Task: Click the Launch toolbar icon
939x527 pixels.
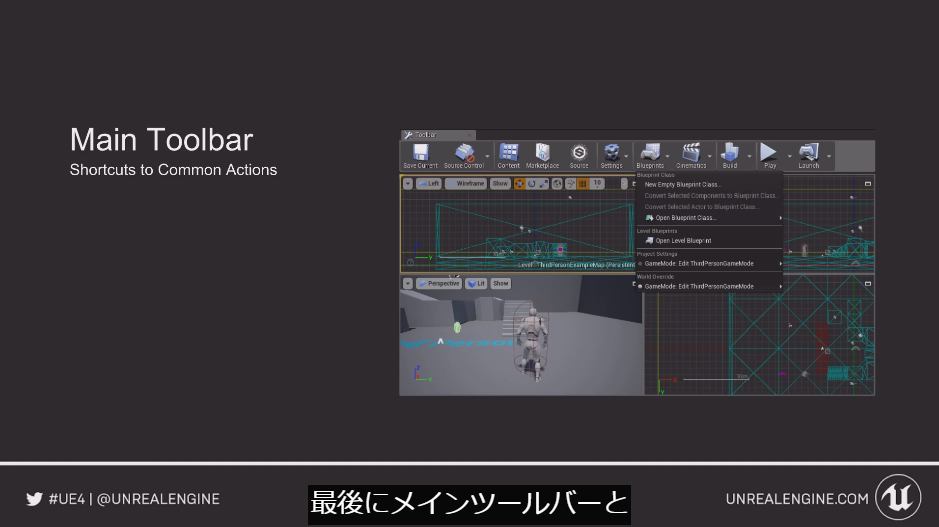Action: click(x=808, y=152)
